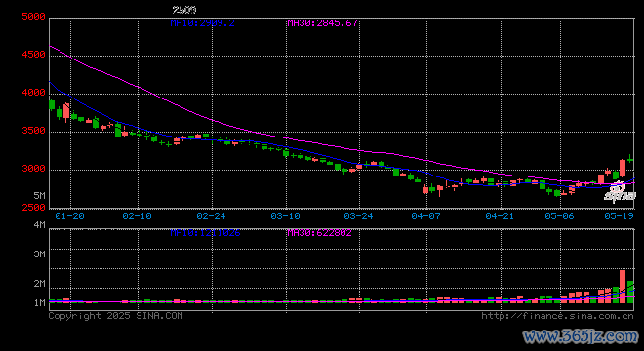This screenshot has width=644, height=351.
Task: Select the price chart MA10:2909.2 label
Action: [x=203, y=23]
